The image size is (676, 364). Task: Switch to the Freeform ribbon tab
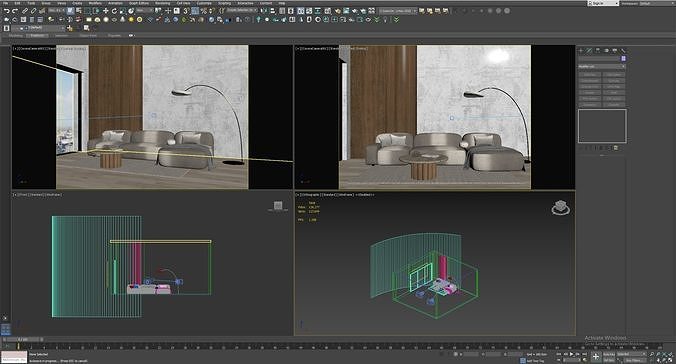click(x=37, y=35)
